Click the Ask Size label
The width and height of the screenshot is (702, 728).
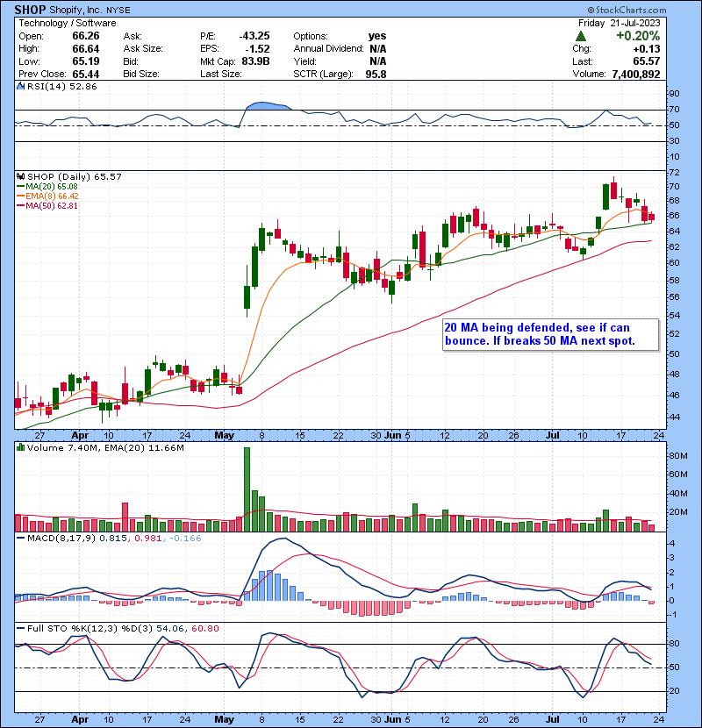[143, 49]
